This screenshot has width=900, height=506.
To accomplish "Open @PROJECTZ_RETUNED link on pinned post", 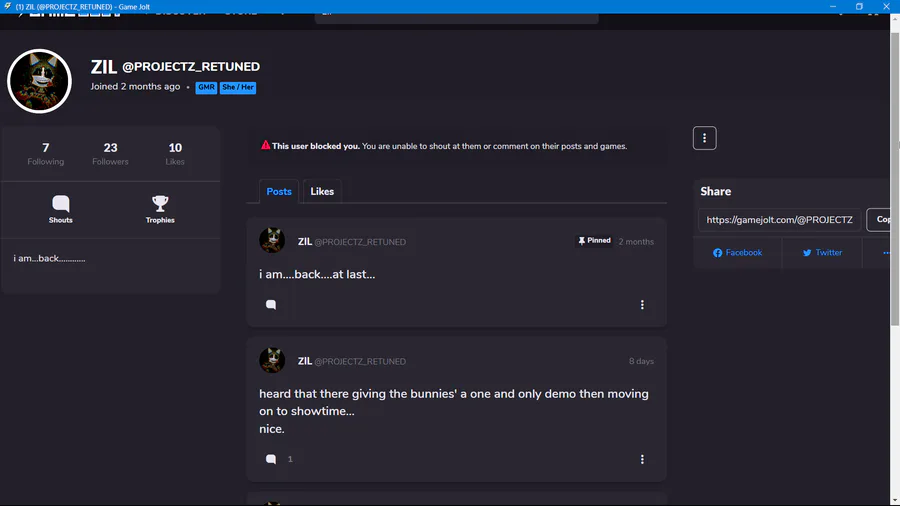I will click(x=360, y=242).
